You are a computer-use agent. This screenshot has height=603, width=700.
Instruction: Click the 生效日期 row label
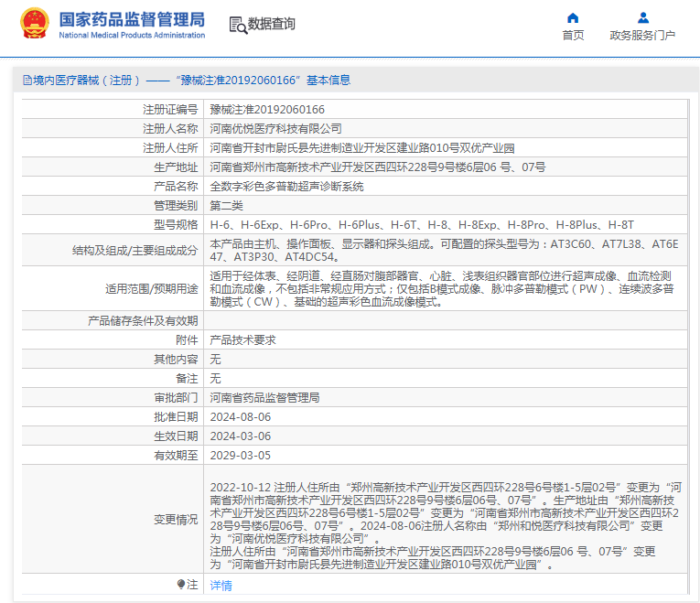click(176, 436)
